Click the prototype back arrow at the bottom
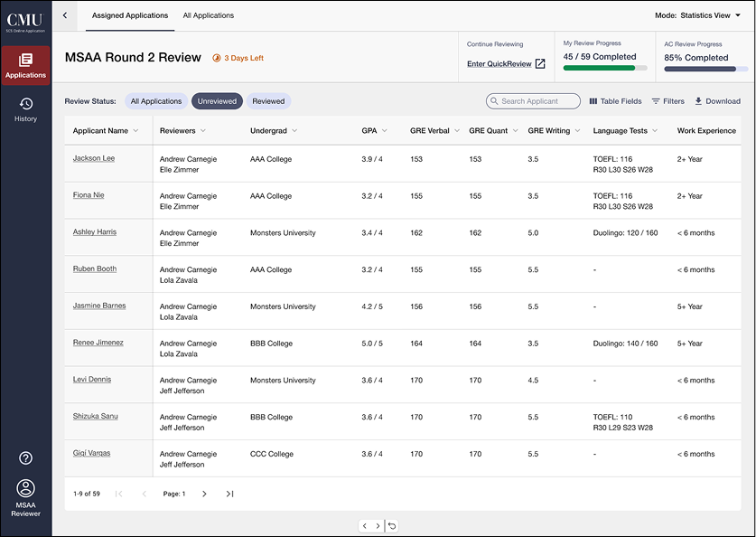The width and height of the screenshot is (756, 537). [365, 526]
